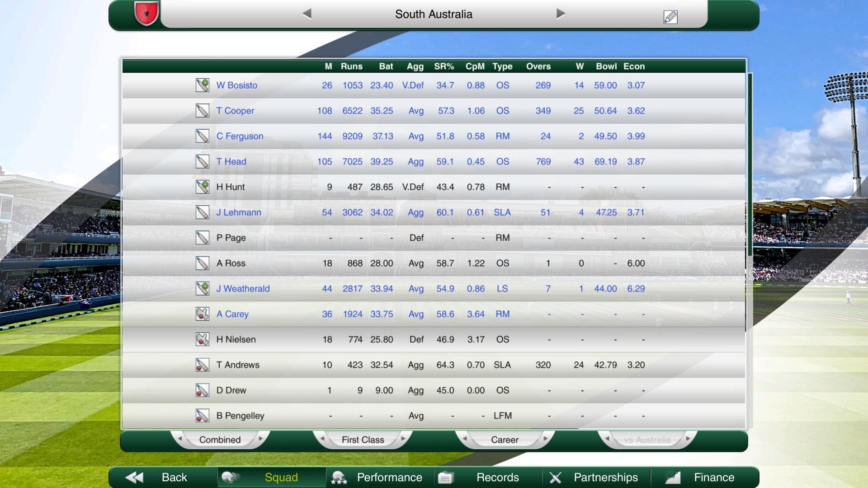Click left arrow of Combined selector
This screenshot has width=868, height=488.
click(180, 439)
